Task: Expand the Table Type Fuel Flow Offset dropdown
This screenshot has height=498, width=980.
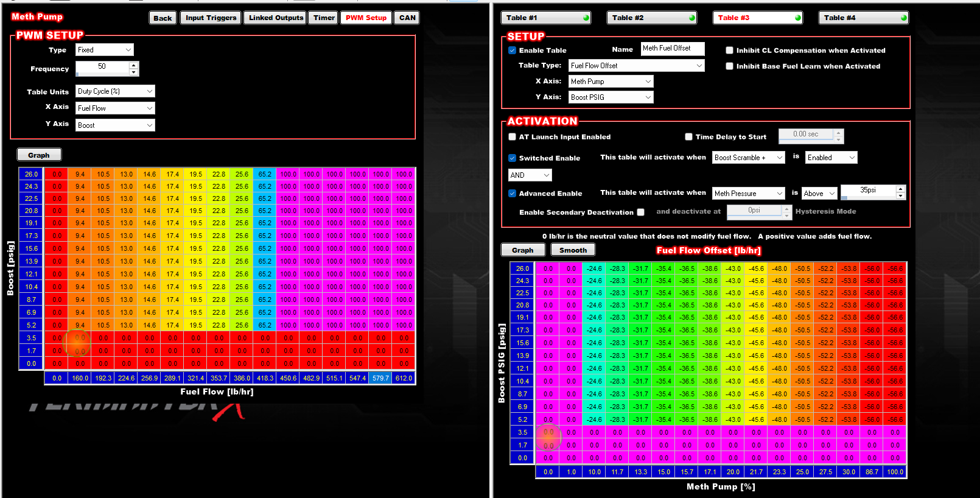Action: [636, 66]
